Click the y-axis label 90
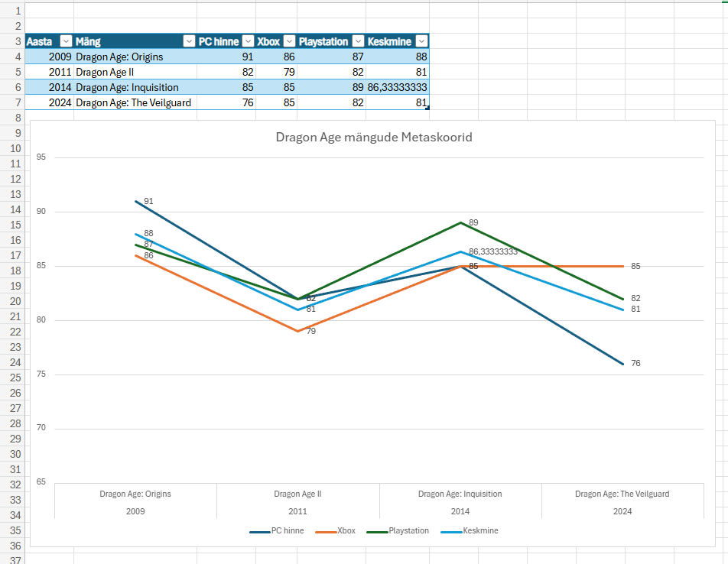The image size is (728, 564). click(x=41, y=212)
